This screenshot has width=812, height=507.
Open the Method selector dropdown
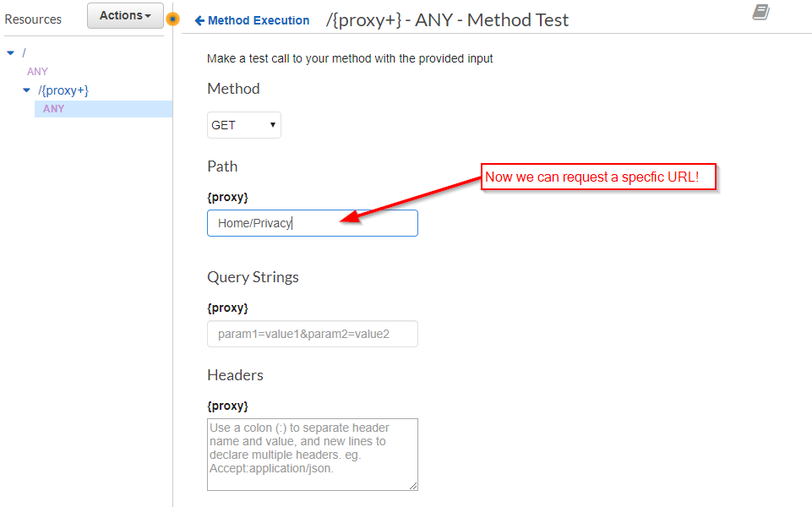(x=243, y=124)
